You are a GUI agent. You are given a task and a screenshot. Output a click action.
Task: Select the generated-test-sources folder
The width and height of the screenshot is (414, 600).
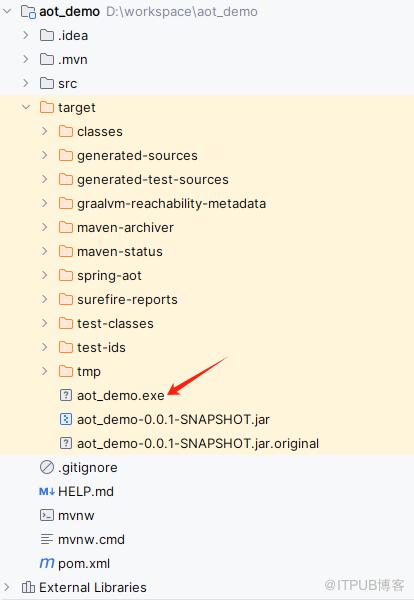point(153,179)
